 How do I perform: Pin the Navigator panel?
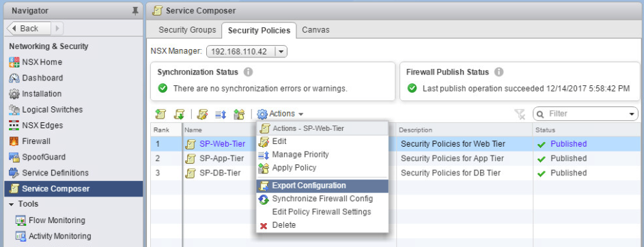(135, 11)
